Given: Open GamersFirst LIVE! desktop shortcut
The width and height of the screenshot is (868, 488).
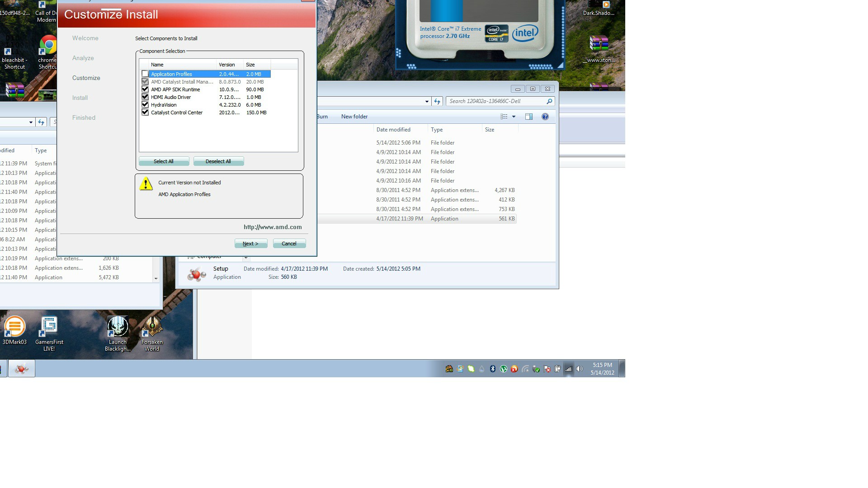Looking at the screenshot, I should pos(49,334).
